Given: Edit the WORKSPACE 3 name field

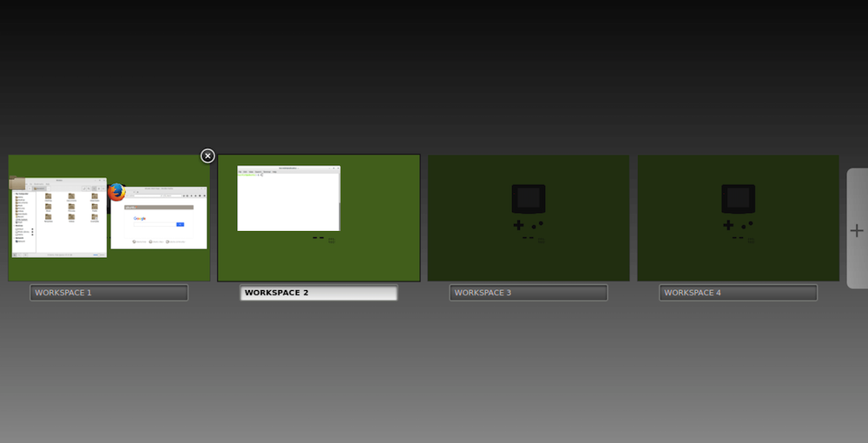Looking at the screenshot, I should coord(528,293).
